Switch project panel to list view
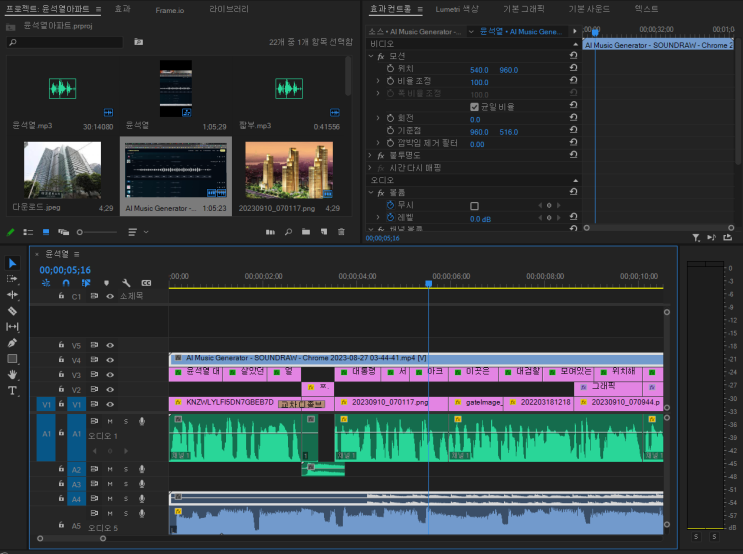The image size is (743, 554). (28, 232)
